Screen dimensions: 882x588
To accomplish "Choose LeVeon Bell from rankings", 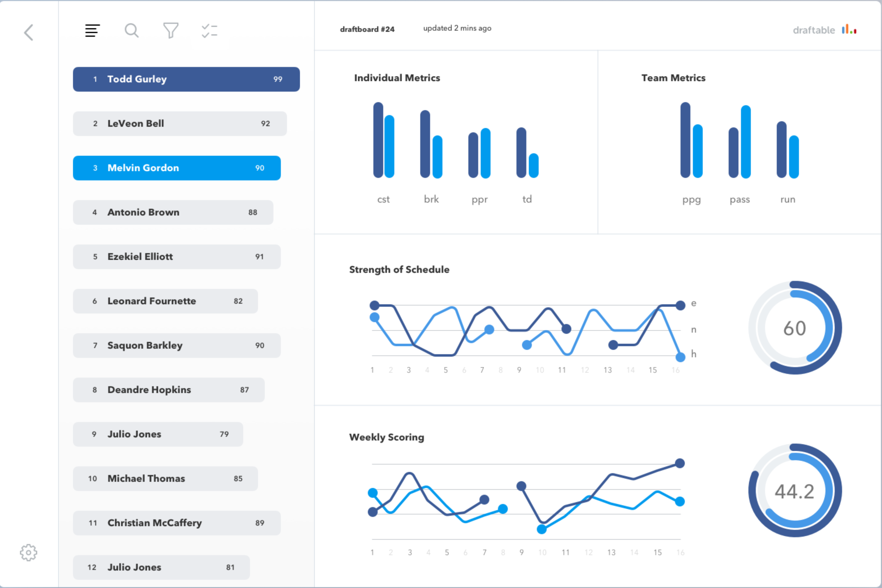I will click(180, 124).
